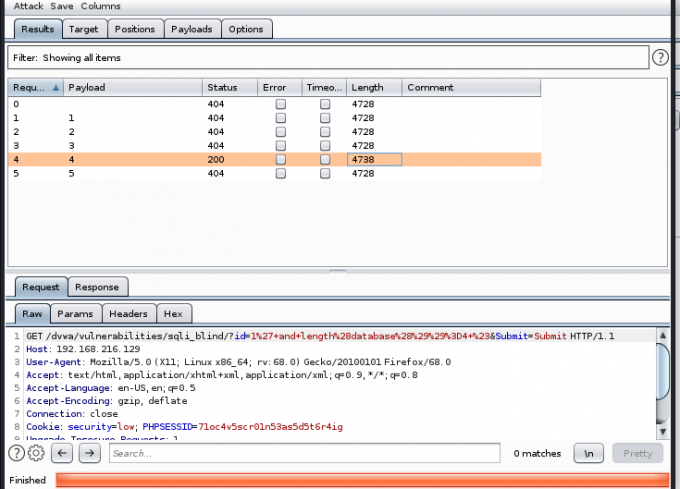Click the Host header line 192.168.216.129

[83, 349]
